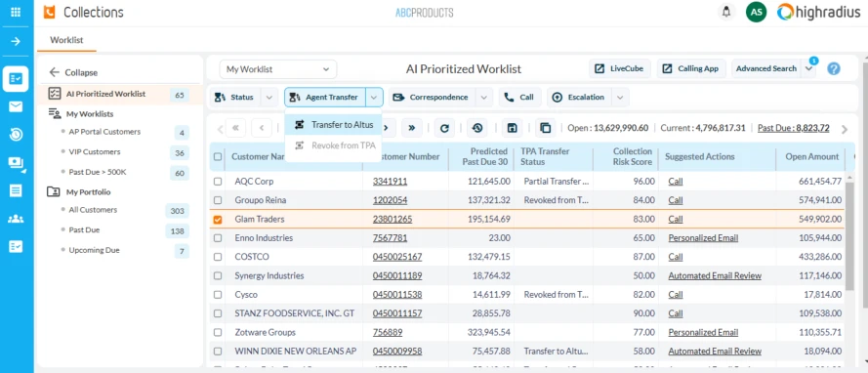Click the Collapse back arrow
The image size is (868, 373).
point(54,72)
